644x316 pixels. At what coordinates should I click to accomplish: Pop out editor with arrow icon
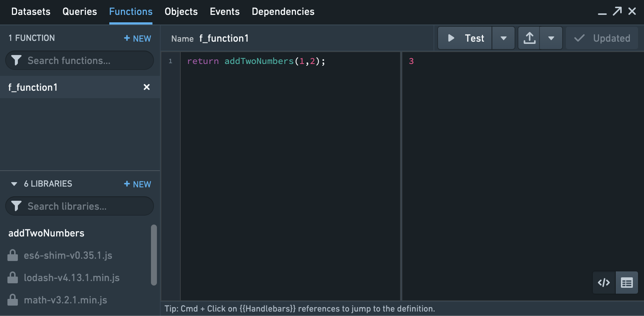(617, 11)
